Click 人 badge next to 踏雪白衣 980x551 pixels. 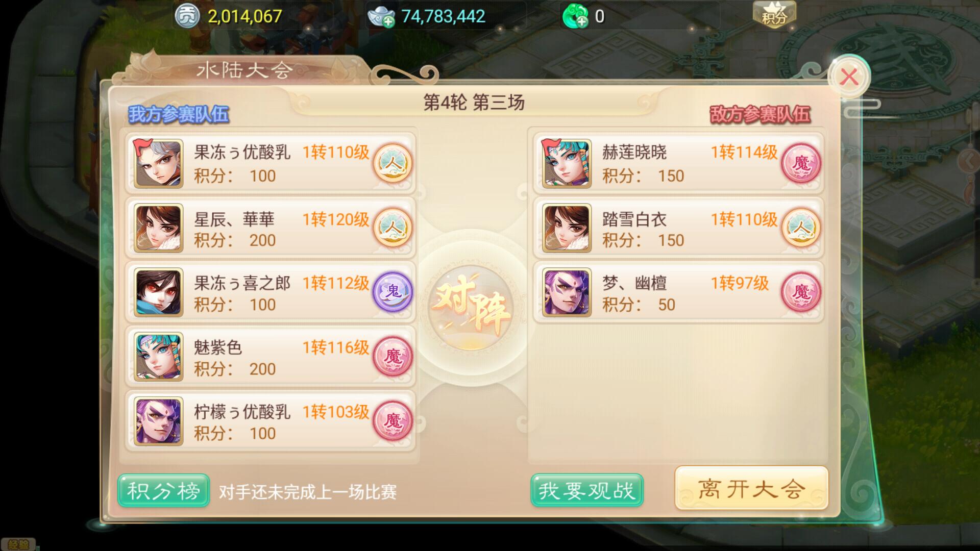pyautogui.click(x=801, y=228)
